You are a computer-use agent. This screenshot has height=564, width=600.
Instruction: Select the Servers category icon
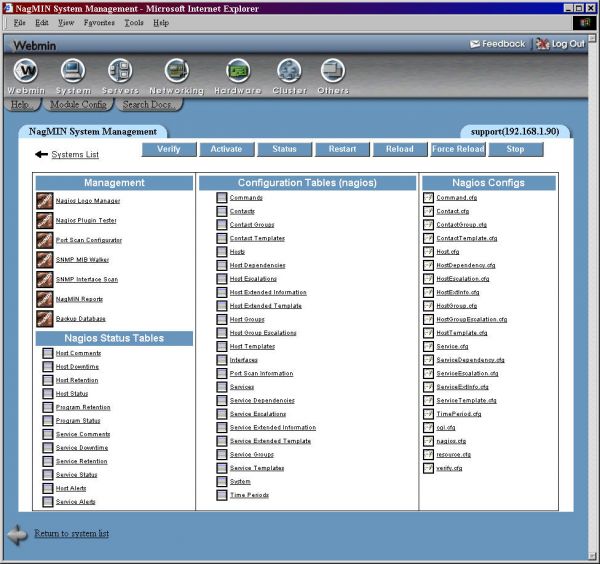(x=120, y=72)
